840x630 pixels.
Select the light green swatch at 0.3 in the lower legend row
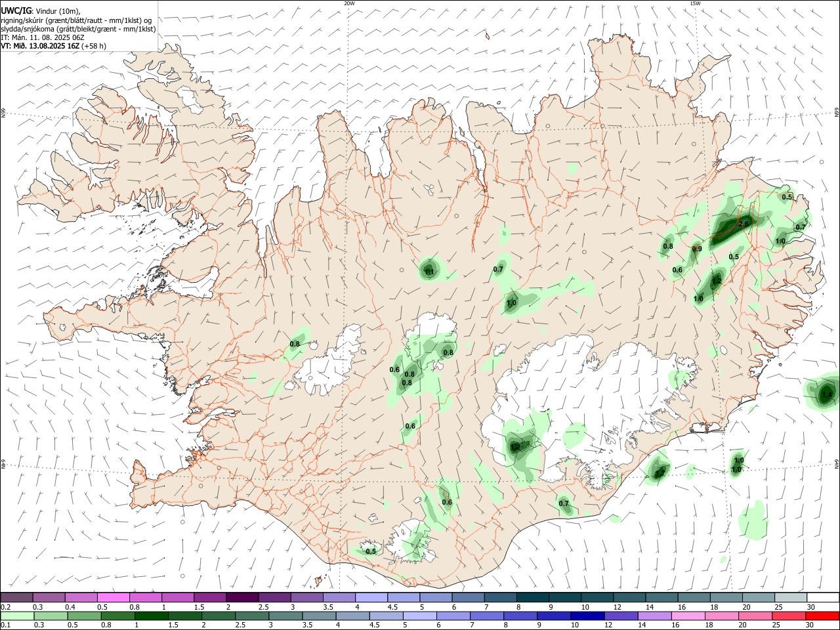coord(50,616)
